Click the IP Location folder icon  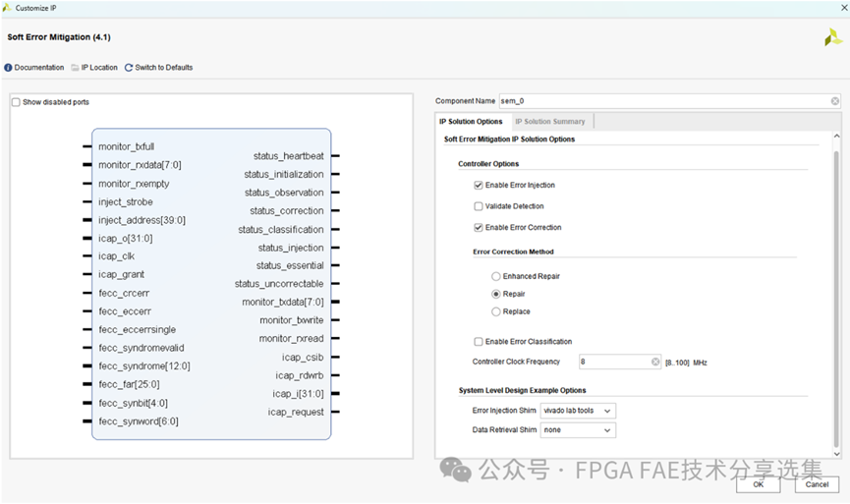[x=75, y=68]
